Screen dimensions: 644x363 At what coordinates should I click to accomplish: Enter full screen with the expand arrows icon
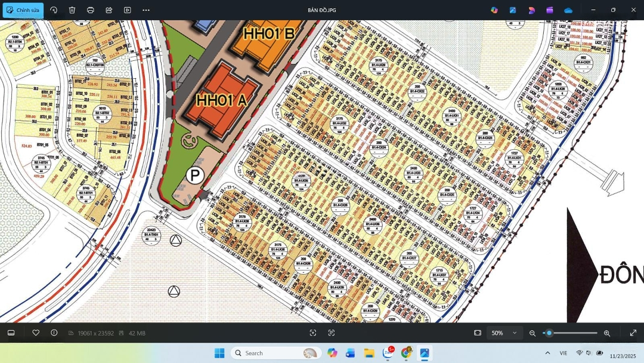(x=633, y=333)
